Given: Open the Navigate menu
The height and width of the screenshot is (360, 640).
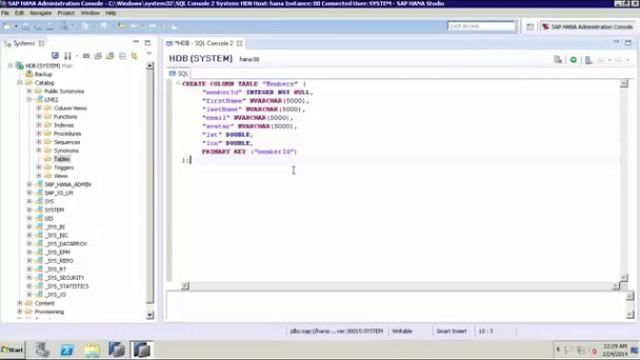Looking at the screenshot, I should 40,13.
